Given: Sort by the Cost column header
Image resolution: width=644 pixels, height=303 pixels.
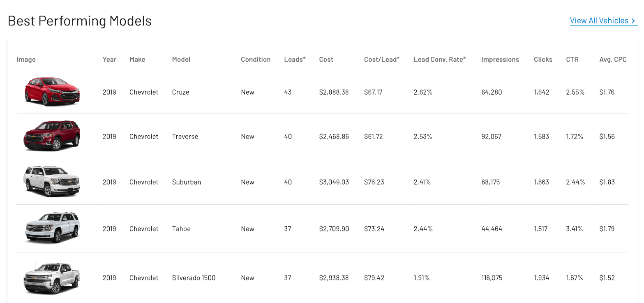Looking at the screenshot, I should point(326,59).
